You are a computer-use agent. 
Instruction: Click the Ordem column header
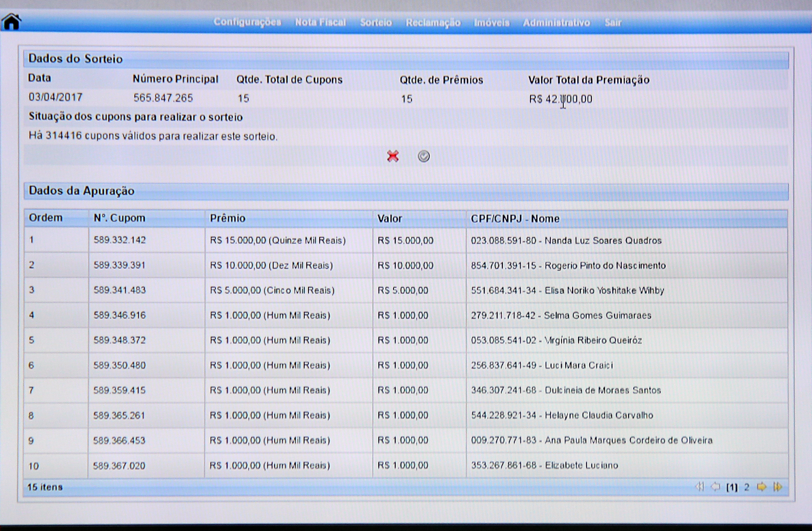46,218
